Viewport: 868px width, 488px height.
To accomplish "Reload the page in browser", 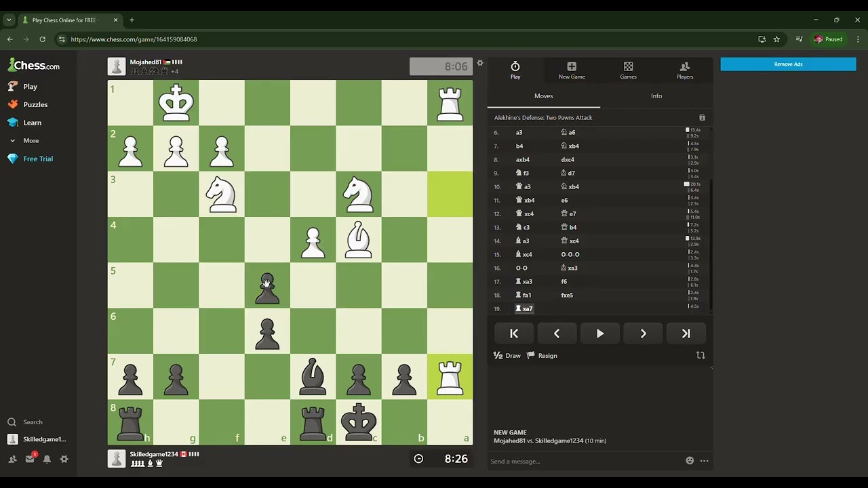I will click(42, 39).
